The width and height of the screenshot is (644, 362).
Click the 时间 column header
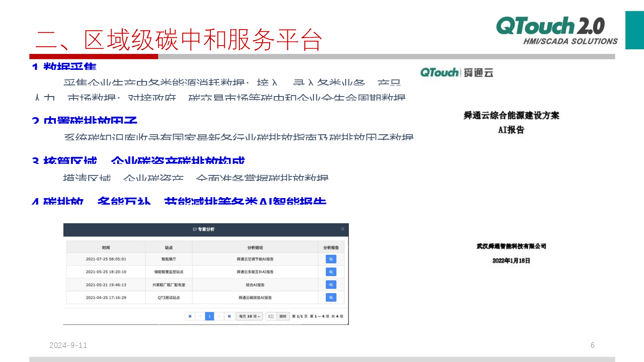pyautogui.click(x=106, y=247)
